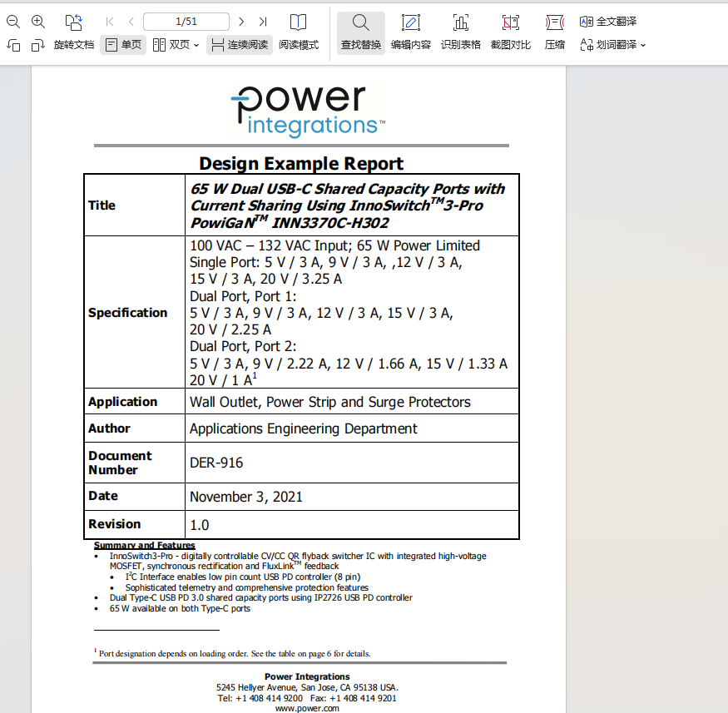Click the "Port designation depends on loading order" footnote

click(x=232, y=653)
